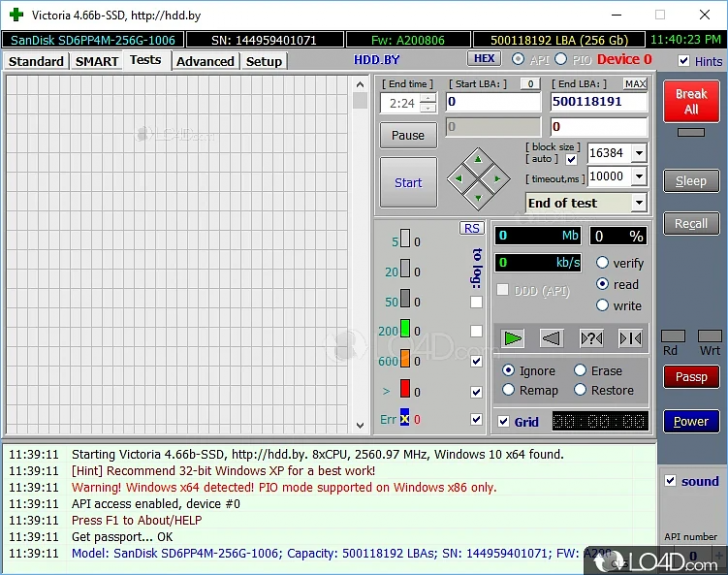Click the reverse scan direction icon

tap(552, 338)
